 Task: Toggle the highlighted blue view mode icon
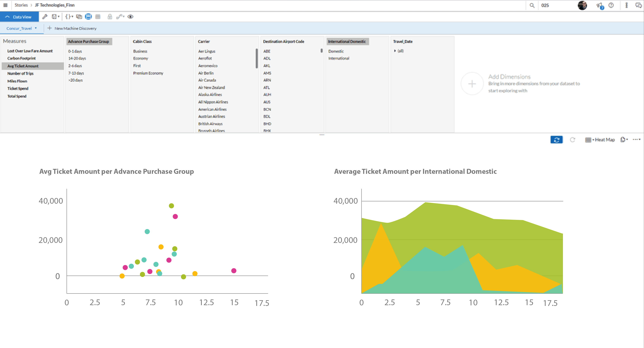click(x=88, y=17)
